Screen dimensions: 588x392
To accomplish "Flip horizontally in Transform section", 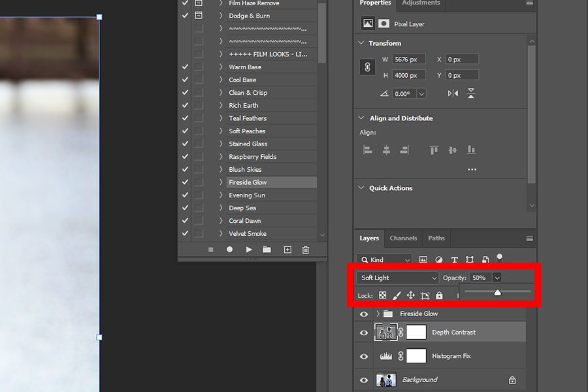I will pos(453,93).
